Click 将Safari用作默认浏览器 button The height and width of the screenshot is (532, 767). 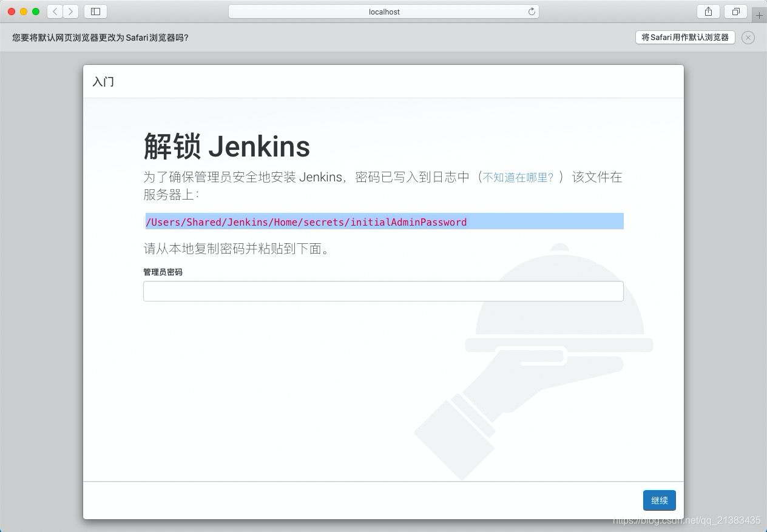point(685,38)
